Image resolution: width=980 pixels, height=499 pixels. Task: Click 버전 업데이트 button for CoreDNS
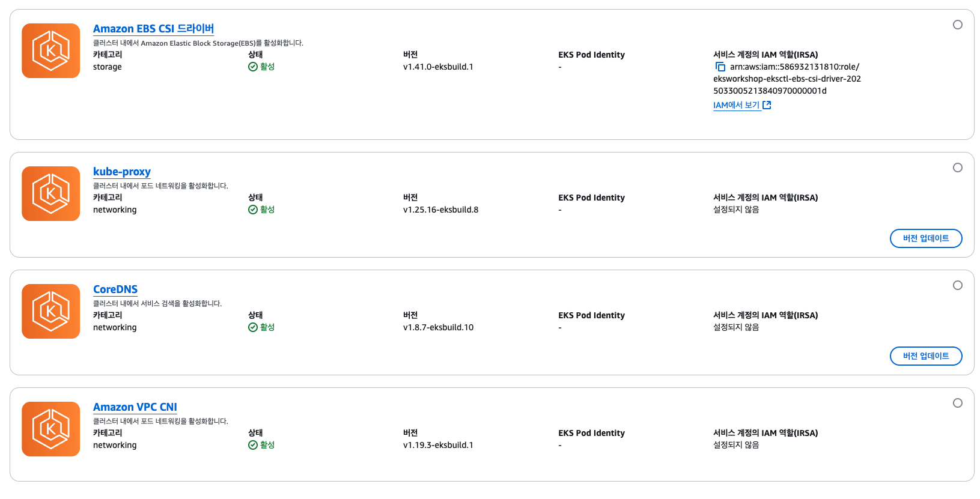click(x=926, y=356)
